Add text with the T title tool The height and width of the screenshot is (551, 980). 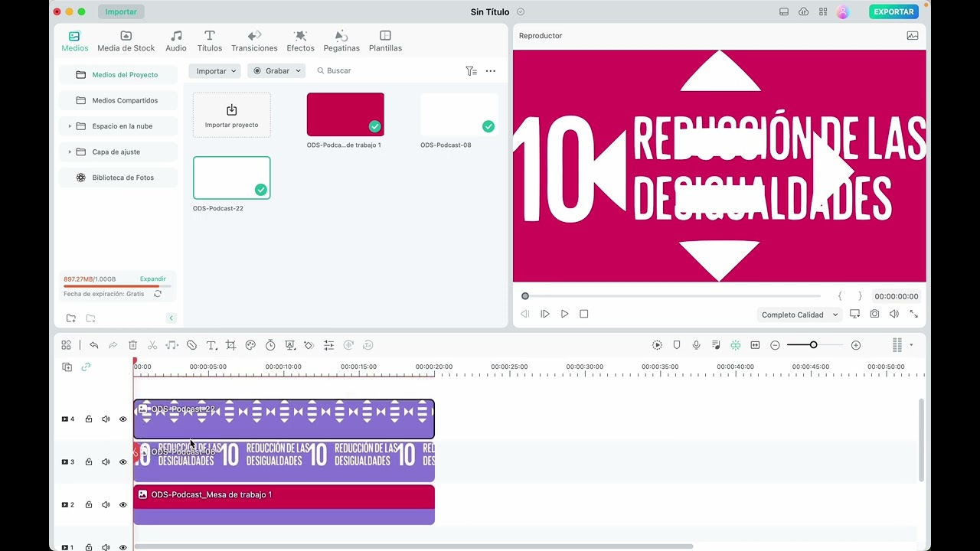point(211,345)
